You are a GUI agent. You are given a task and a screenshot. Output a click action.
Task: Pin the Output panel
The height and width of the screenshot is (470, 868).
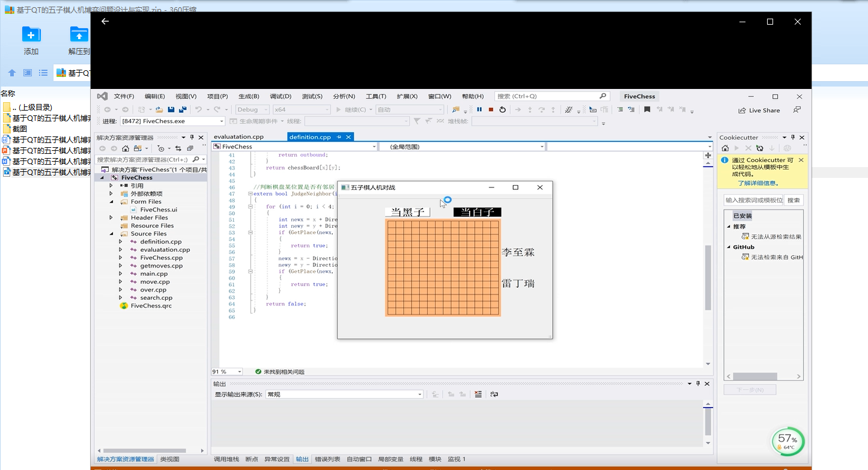[x=698, y=383]
